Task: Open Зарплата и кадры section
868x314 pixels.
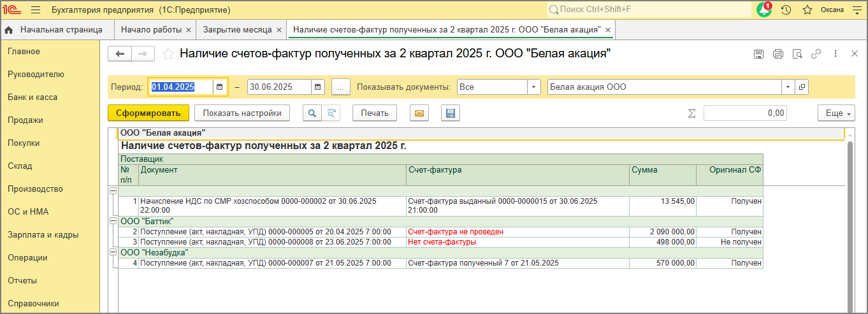Action: click(x=43, y=235)
